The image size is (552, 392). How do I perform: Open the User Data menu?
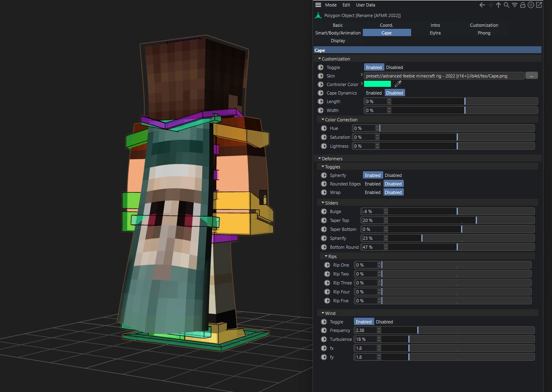pos(365,5)
